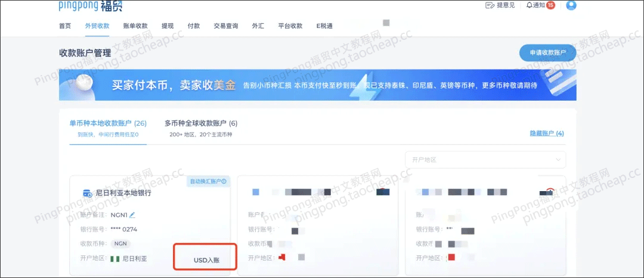The width and height of the screenshot is (644, 278).
Task: Click the 收款账户管理 heading
Action: tap(85, 53)
